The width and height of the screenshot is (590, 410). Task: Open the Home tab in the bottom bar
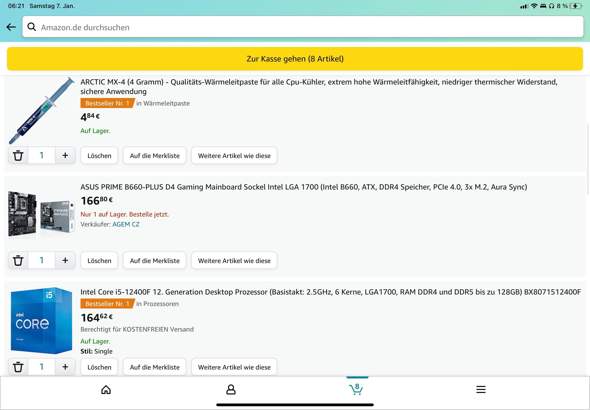(x=106, y=390)
